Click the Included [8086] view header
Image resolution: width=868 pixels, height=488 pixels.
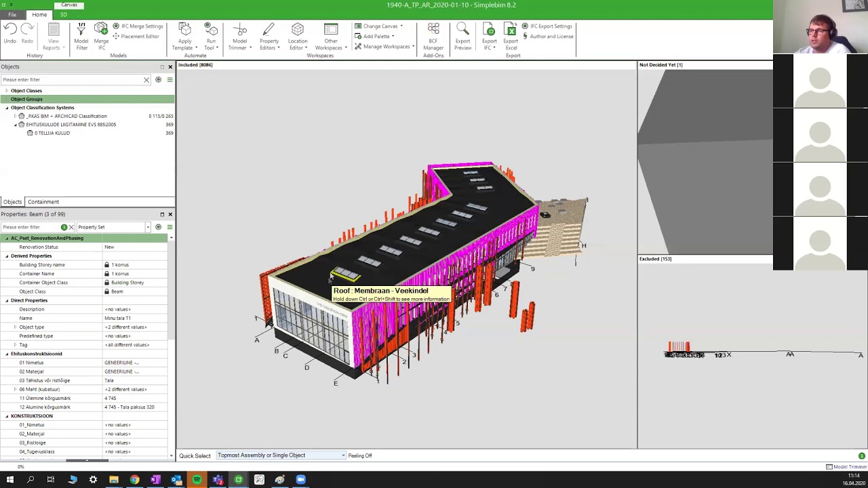click(195, 65)
